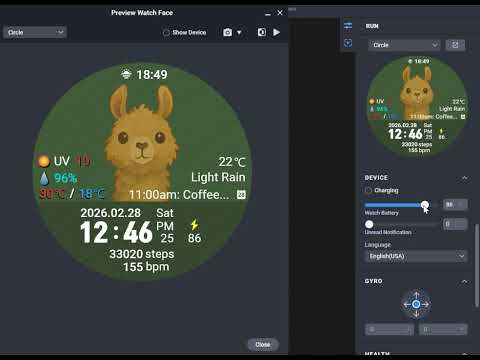
Task: Open the Run sliders sidebar icon
Action: click(x=348, y=26)
